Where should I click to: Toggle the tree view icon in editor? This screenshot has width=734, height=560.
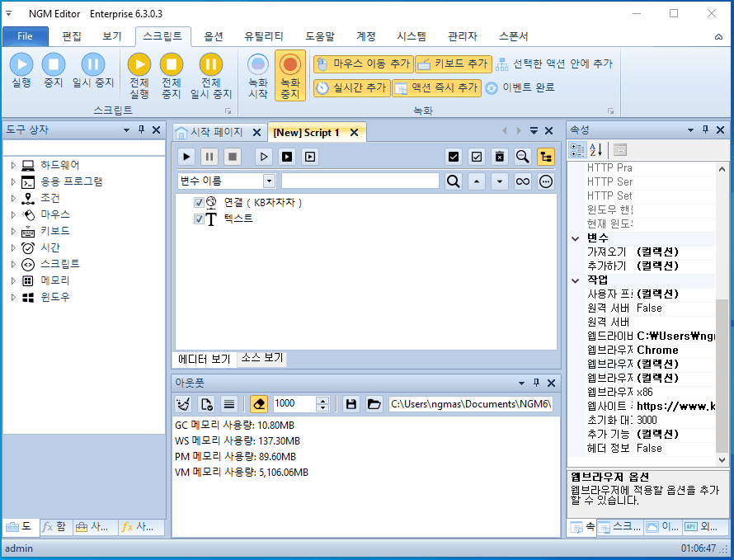pyautogui.click(x=545, y=157)
